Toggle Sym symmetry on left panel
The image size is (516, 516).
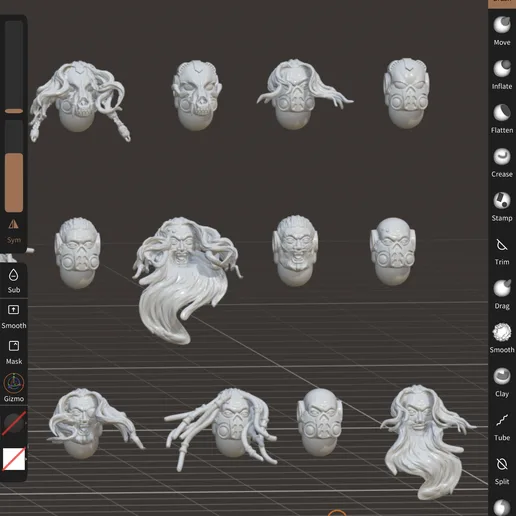(x=14, y=231)
